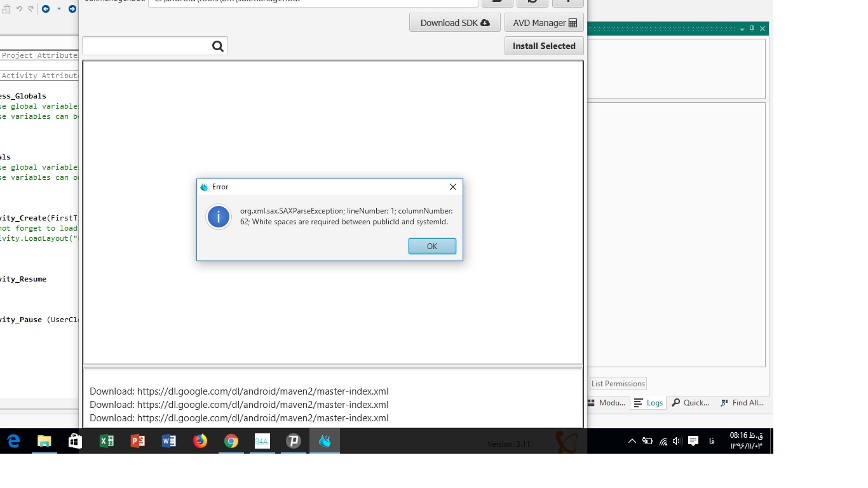Click the magnifier search icon
The image size is (868, 488).
(x=218, y=46)
